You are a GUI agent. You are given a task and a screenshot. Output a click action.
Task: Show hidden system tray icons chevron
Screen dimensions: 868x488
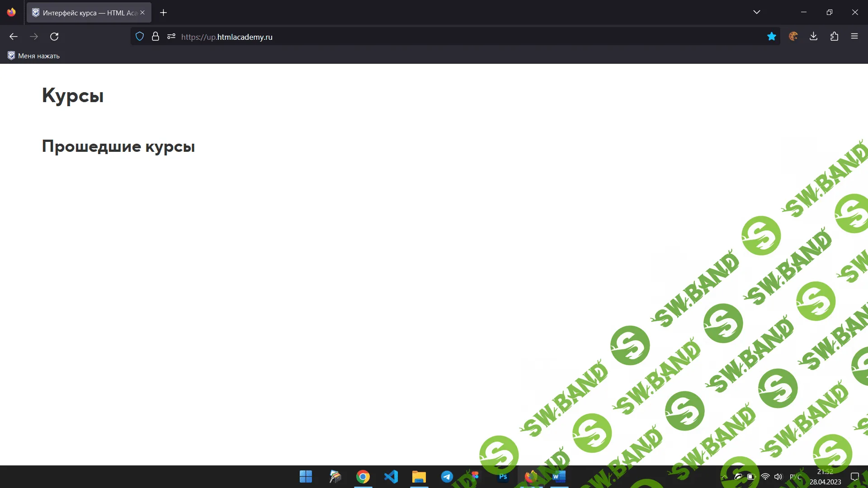[x=724, y=477]
